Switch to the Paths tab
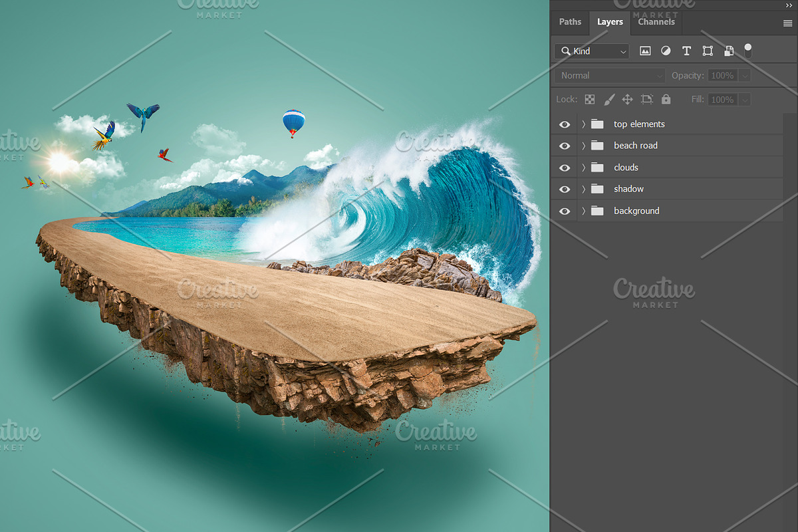 tap(570, 22)
